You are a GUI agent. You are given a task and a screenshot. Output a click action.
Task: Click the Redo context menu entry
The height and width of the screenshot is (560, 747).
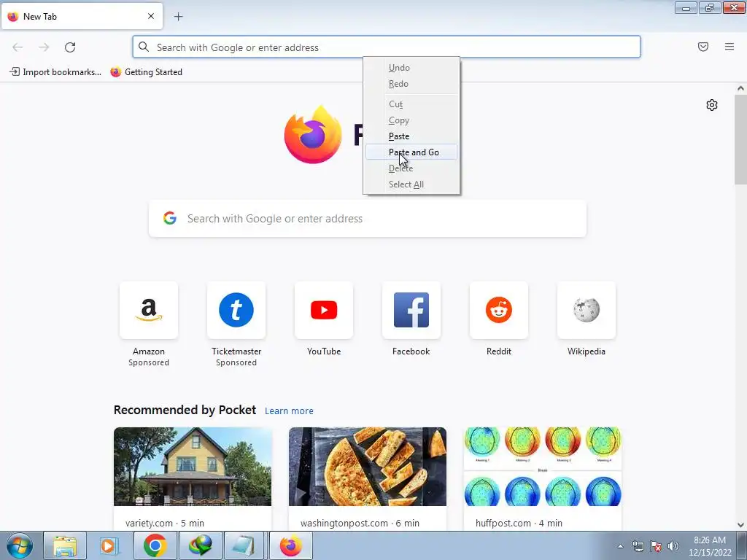point(411,84)
